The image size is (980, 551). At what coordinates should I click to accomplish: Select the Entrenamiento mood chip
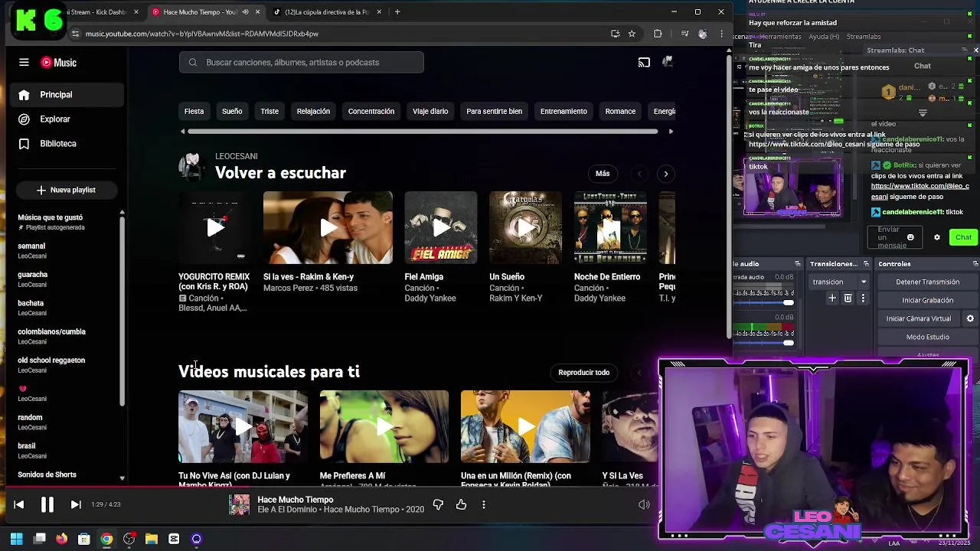point(563,112)
